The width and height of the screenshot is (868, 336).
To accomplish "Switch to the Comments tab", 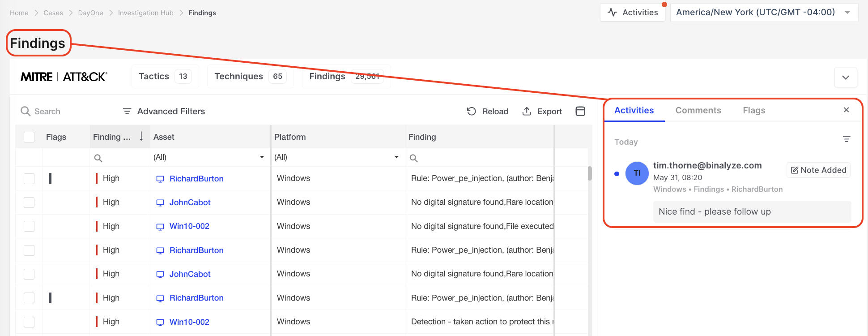I will pyautogui.click(x=698, y=110).
